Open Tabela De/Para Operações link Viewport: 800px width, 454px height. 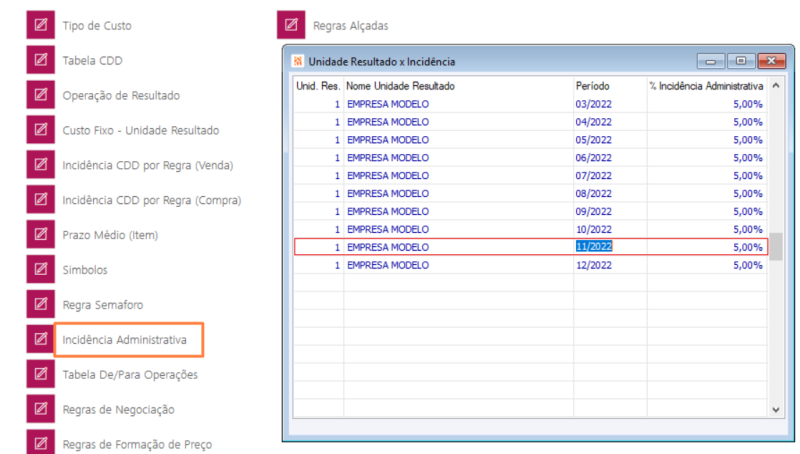click(x=130, y=374)
